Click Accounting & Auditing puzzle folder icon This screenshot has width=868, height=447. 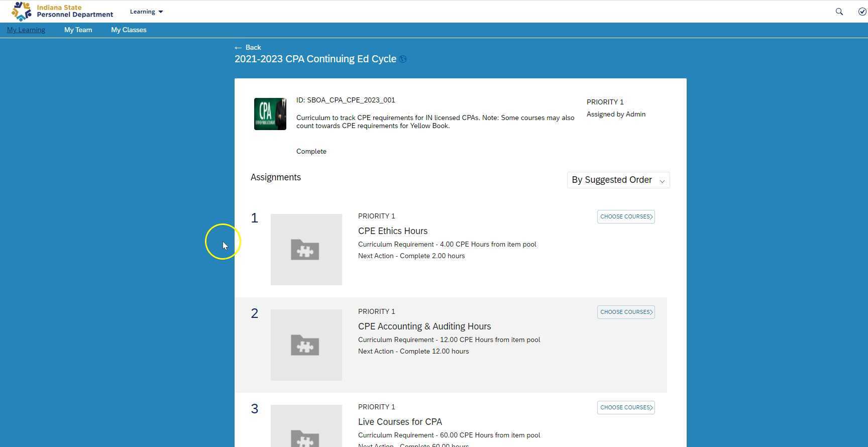306,345
